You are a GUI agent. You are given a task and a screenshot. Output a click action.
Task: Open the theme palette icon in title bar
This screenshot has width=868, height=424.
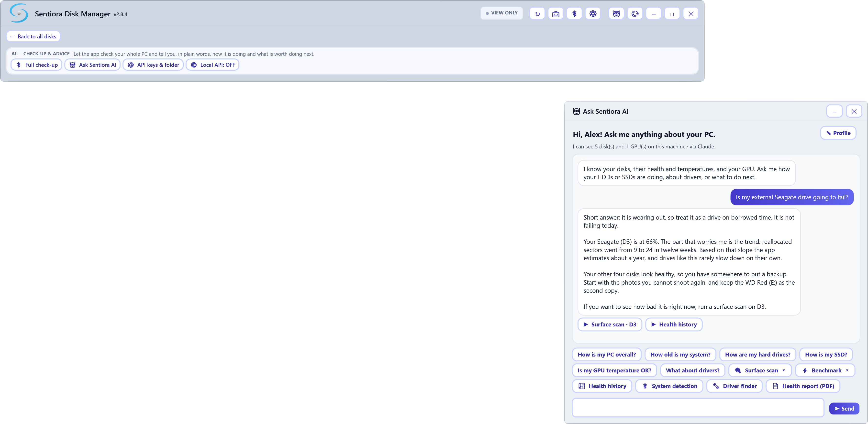[635, 14]
